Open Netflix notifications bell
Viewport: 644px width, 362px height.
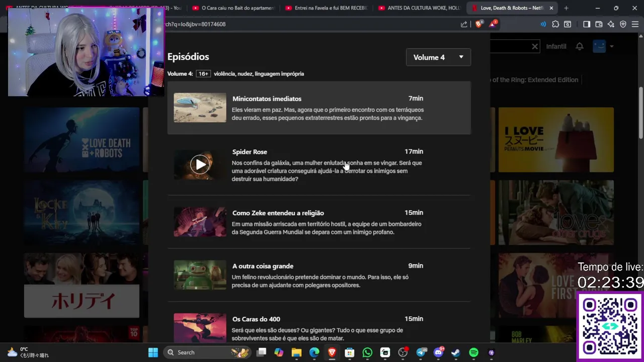point(580,46)
